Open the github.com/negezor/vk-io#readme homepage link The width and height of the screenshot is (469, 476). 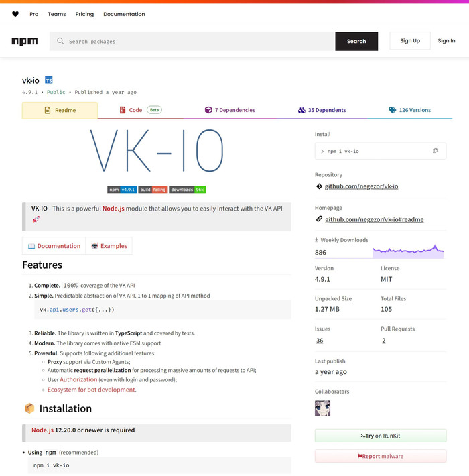pos(375,219)
